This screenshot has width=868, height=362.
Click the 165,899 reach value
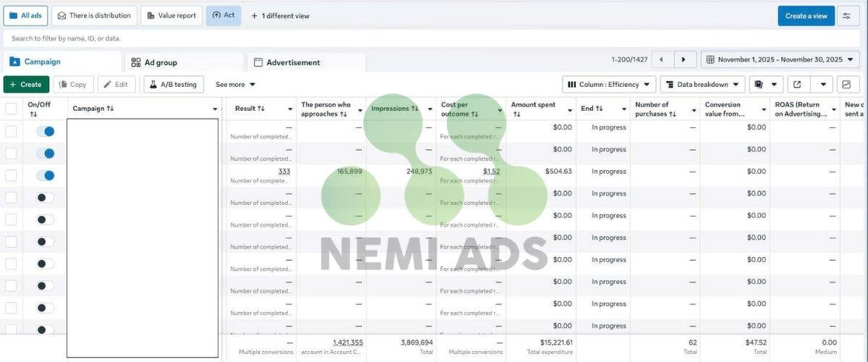[350, 172]
